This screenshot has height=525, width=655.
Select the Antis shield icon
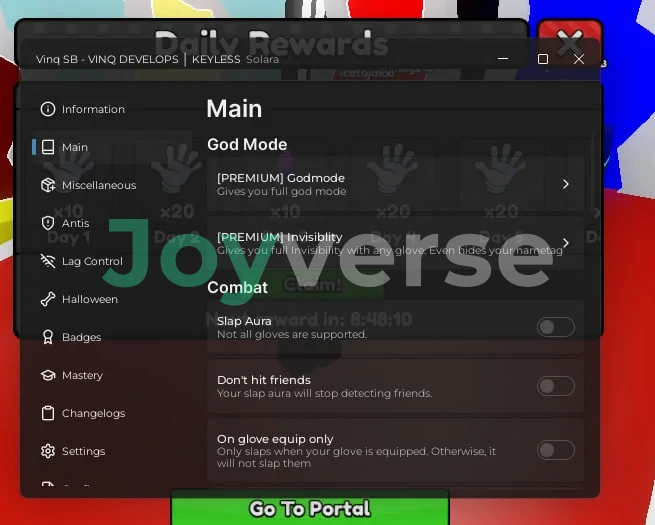coord(47,223)
